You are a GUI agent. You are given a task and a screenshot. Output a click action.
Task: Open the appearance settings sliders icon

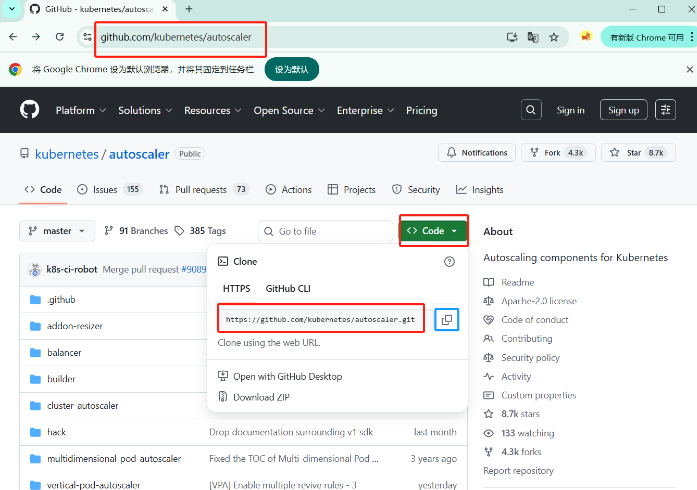pyautogui.click(x=665, y=110)
